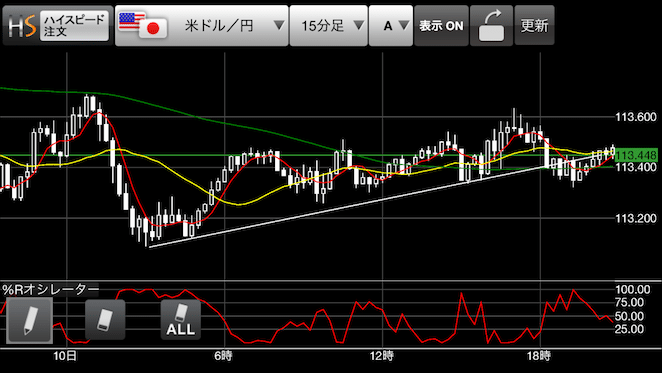Image resolution: width=662 pixels, height=373 pixels.
Task: Select the 12時 time axis marker
Action: pos(382,356)
